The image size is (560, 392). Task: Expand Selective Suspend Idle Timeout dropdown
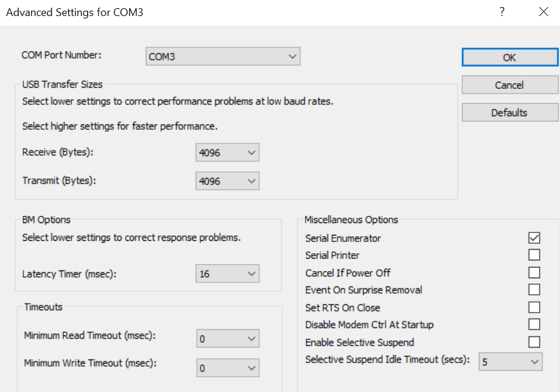(x=510, y=361)
